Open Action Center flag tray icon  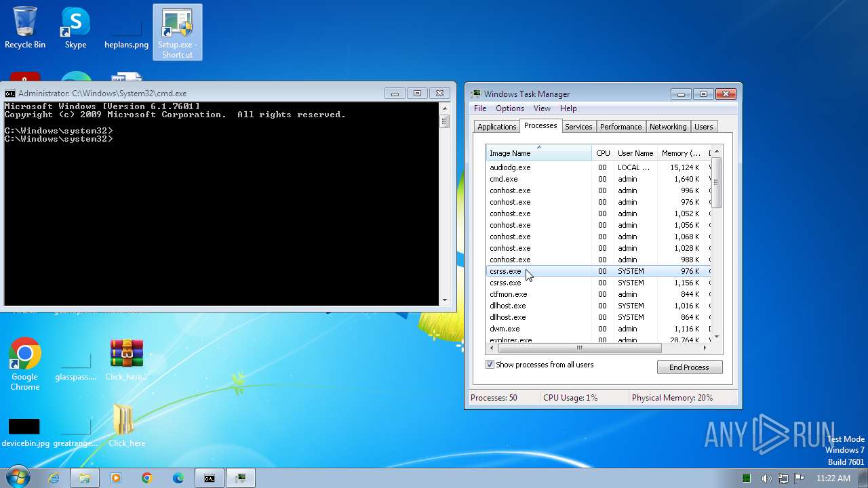(799, 478)
